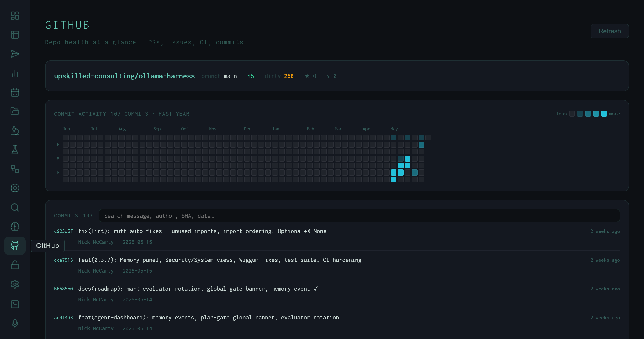Open the terminal prompt icon
Screen dimensions: 644x339
[x=15, y=304]
